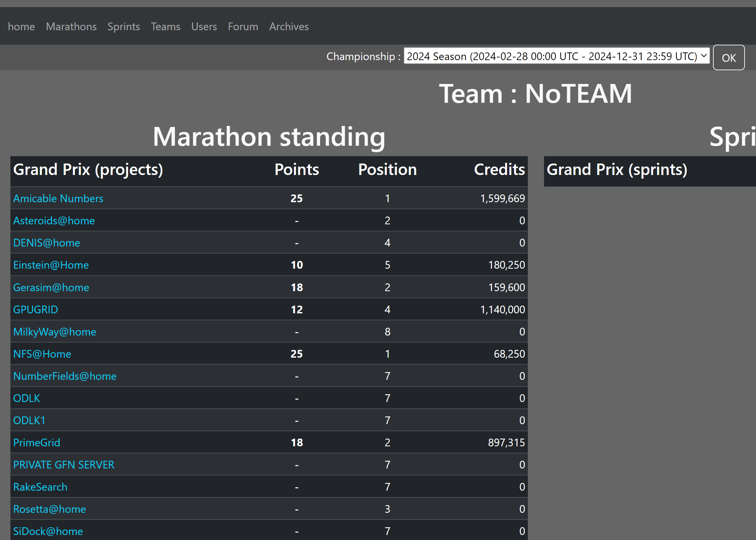Visit the Forum page

click(x=243, y=27)
